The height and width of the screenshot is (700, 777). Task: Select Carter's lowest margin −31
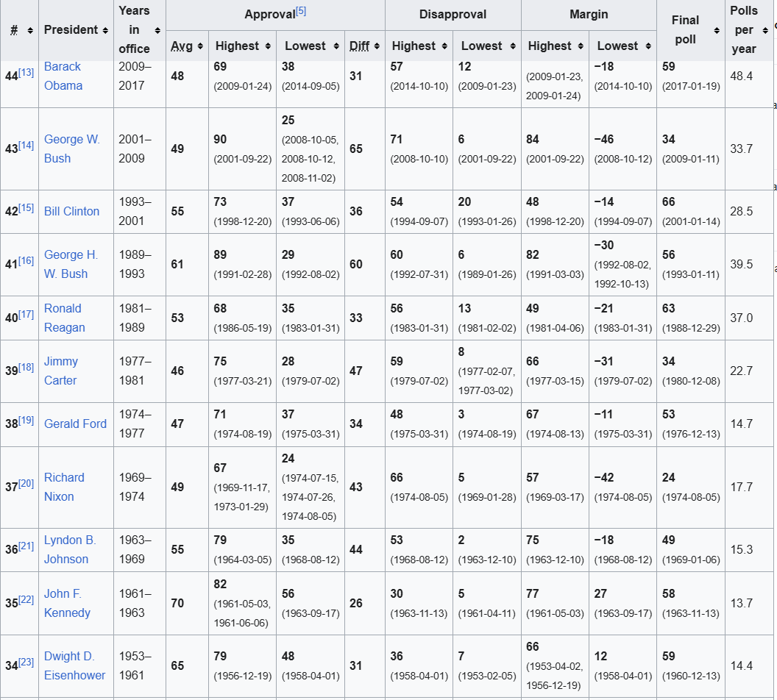(x=603, y=361)
